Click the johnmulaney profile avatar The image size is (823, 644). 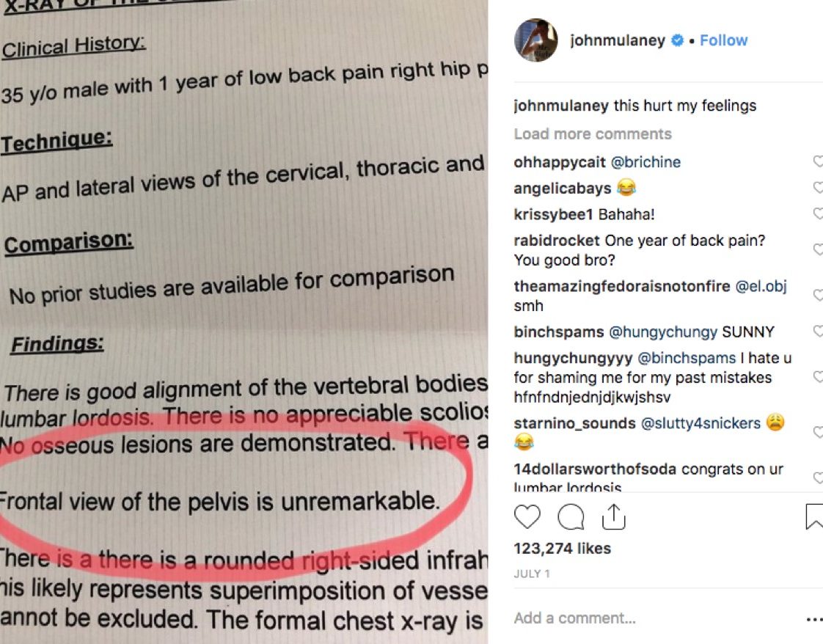pyautogui.click(x=536, y=40)
